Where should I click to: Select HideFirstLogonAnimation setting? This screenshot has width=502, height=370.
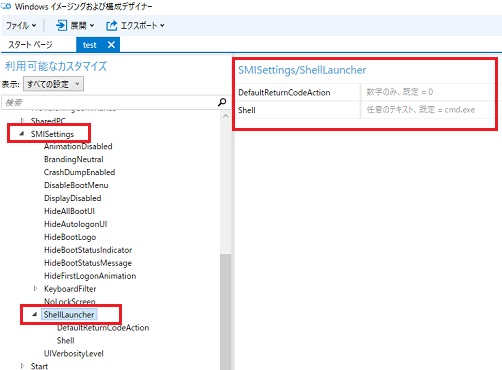tap(90, 276)
